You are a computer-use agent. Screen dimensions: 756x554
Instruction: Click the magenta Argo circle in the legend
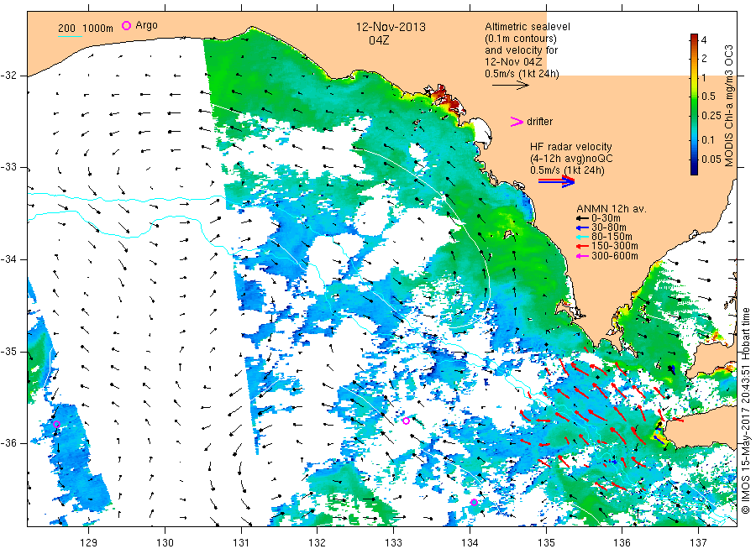point(126,25)
